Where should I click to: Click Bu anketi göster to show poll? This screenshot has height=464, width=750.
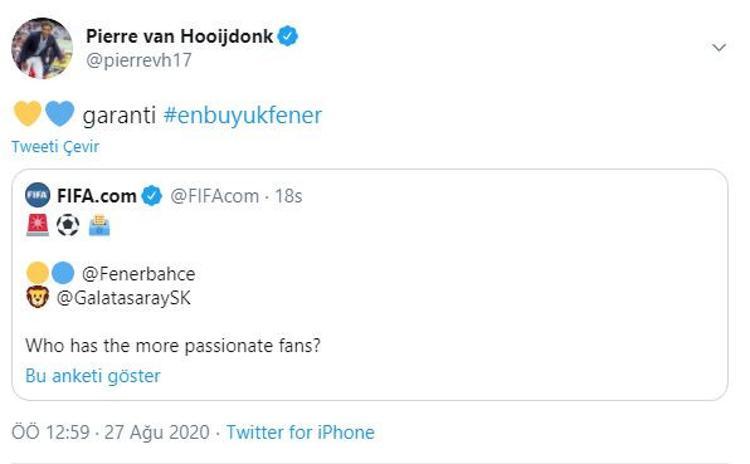(x=93, y=376)
